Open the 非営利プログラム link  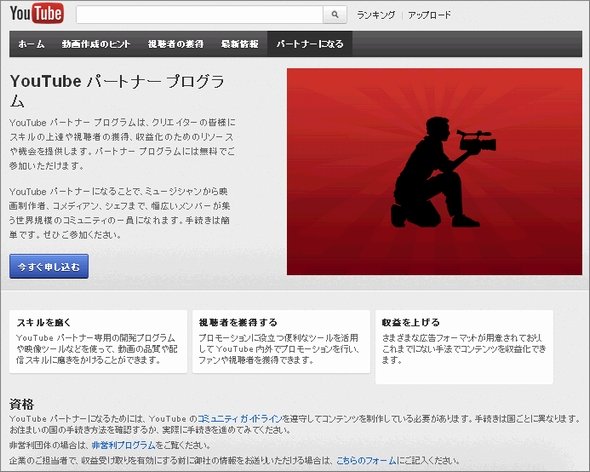pos(123,445)
